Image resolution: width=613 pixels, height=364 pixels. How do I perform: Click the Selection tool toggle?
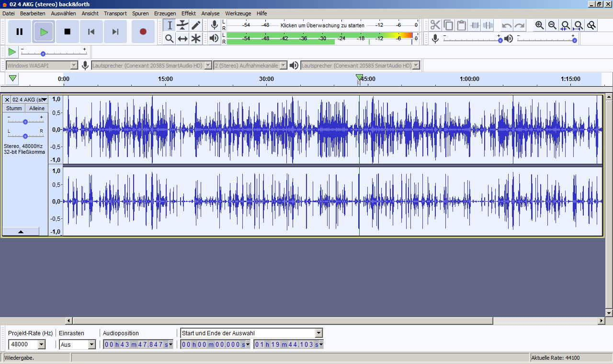169,25
